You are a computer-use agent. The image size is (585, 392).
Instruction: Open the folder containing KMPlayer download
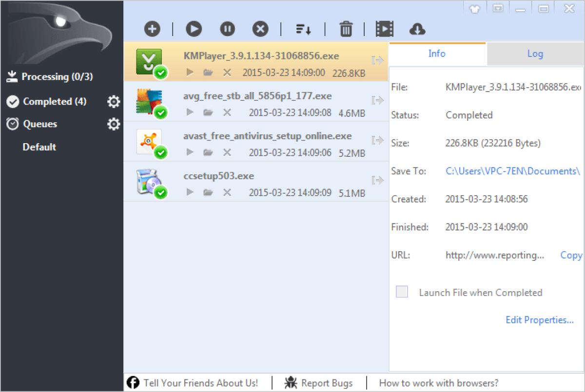[208, 72]
